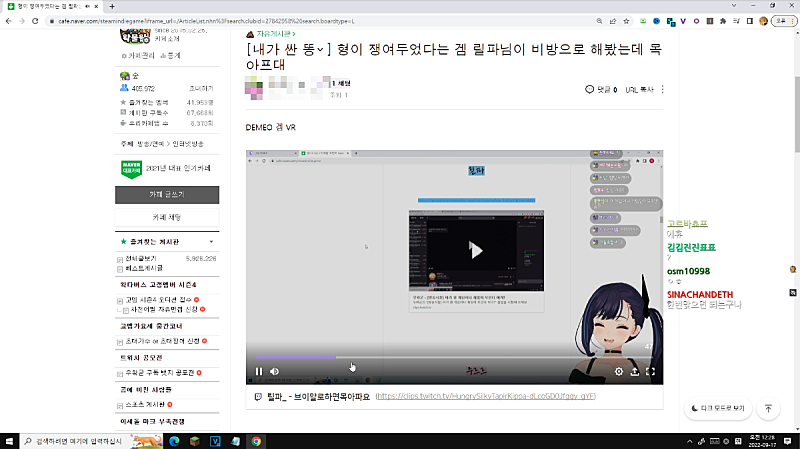Open the 댓글 0 comments link

tap(601, 89)
